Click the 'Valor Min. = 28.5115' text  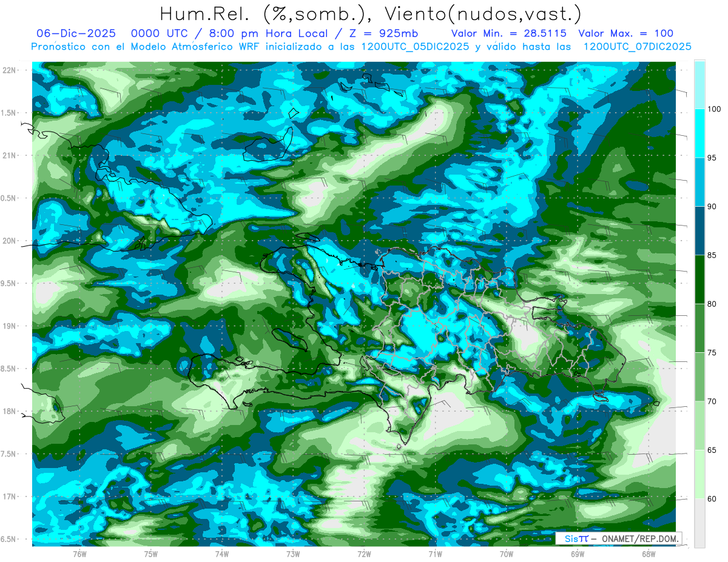pyautogui.click(x=509, y=33)
